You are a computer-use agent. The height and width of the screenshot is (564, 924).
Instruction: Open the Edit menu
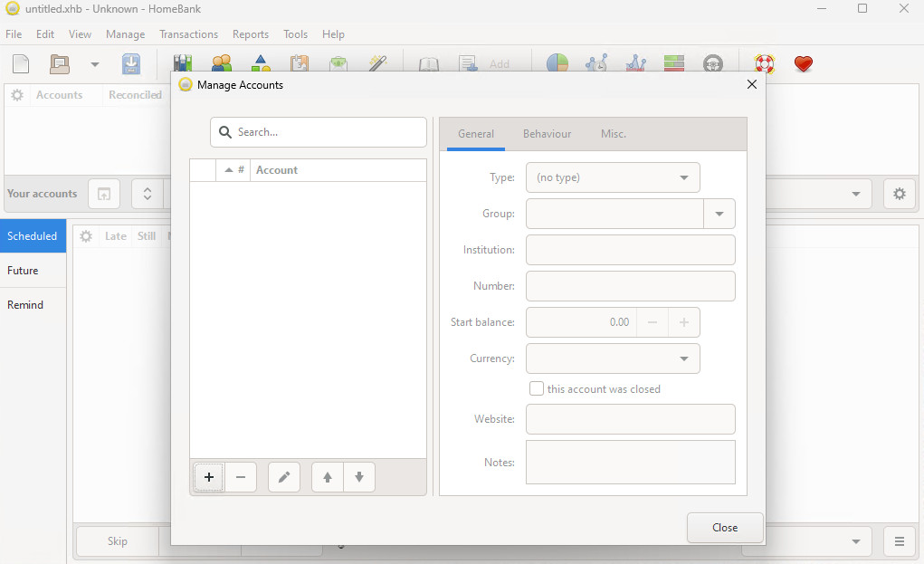44,34
